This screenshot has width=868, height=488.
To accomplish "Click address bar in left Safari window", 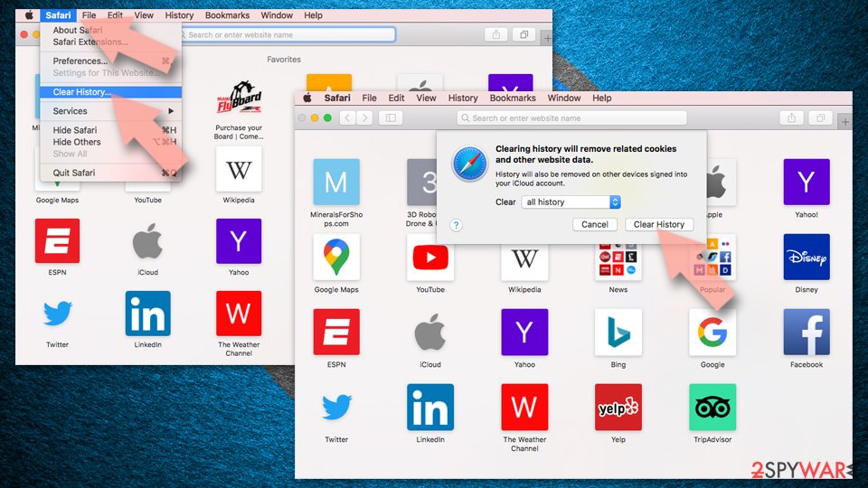I will pos(288,34).
